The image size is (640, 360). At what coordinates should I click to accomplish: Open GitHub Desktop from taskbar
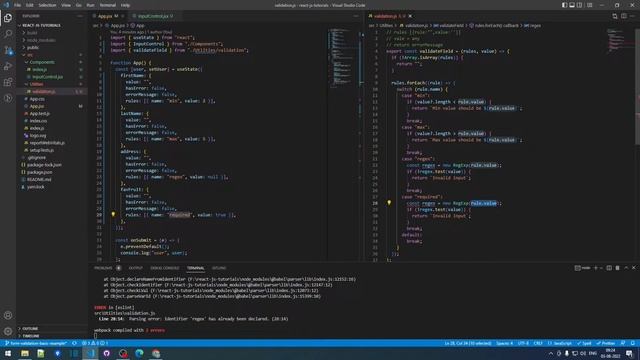pos(107,353)
